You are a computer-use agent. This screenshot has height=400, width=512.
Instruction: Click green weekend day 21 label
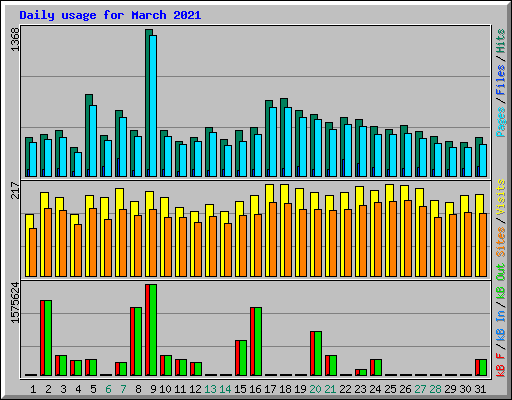click(x=330, y=389)
